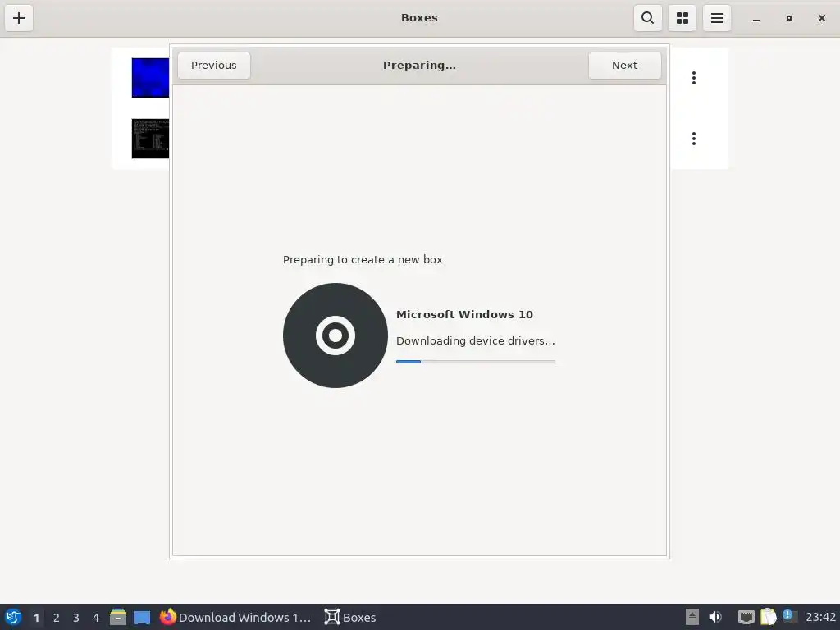The image size is (840, 630).
Task: Open the three-dot menu for the blue box
Action: [694, 78]
